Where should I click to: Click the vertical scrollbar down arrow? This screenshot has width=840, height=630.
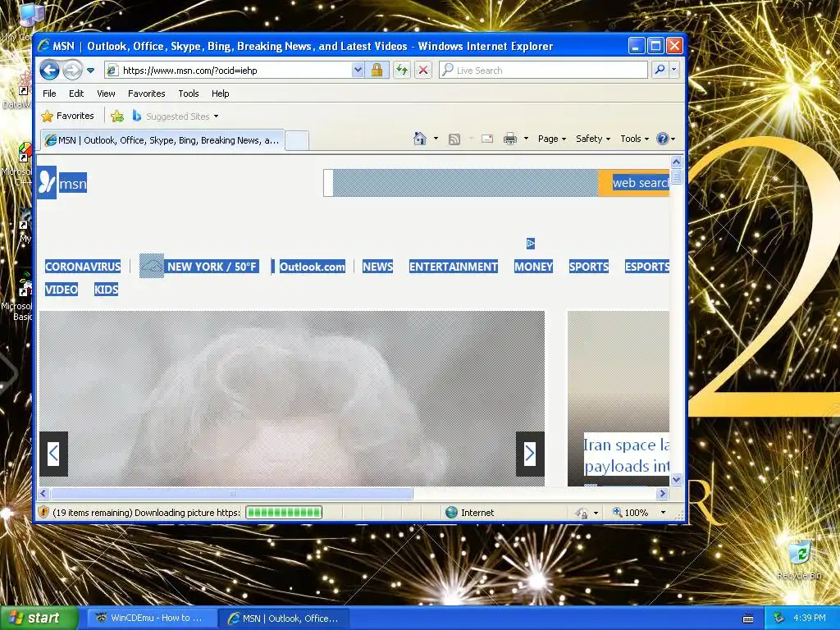[676, 479]
